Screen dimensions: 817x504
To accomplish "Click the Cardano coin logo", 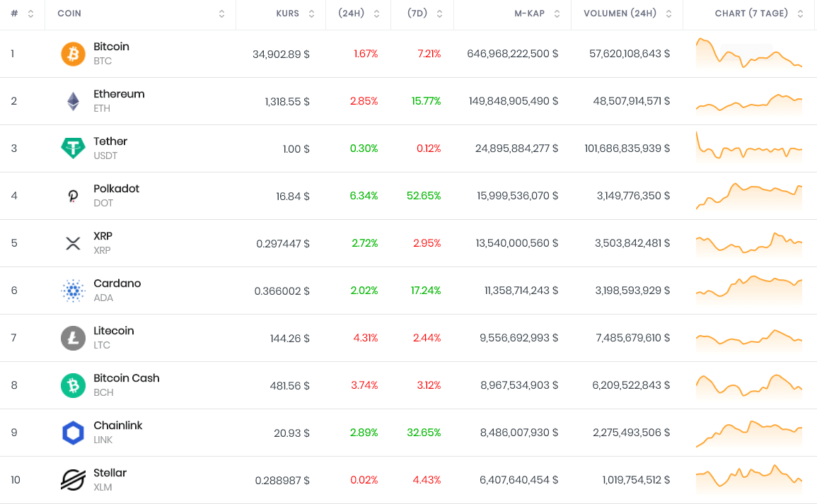I will (73, 291).
